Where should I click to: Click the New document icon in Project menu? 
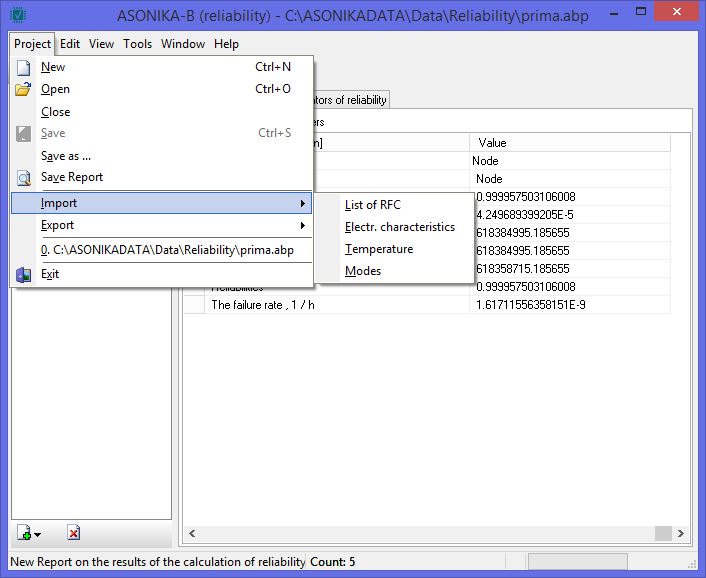(x=24, y=67)
